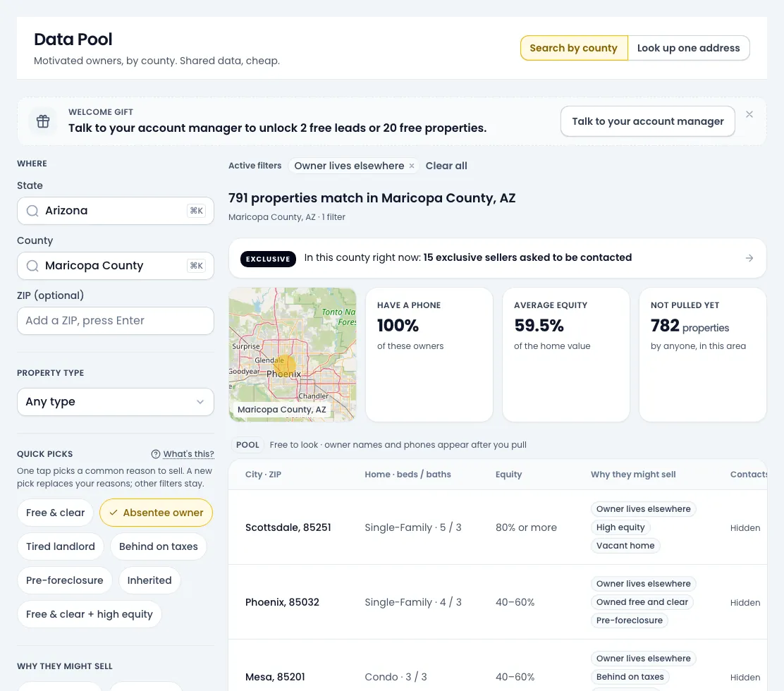The width and height of the screenshot is (784, 691).
Task: Remove the Owner lives elsewhere filter chip
Action: pyautogui.click(x=412, y=166)
